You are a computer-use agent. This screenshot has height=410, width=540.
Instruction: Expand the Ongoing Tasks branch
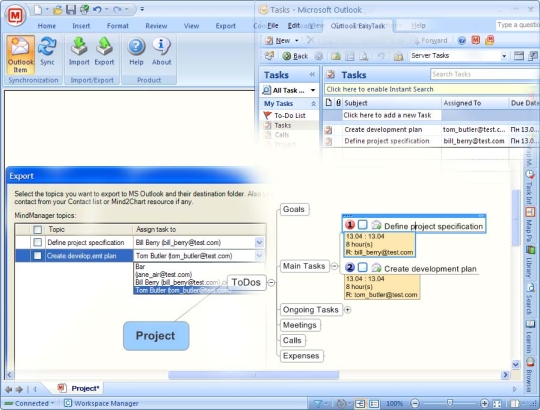click(x=347, y=309)
